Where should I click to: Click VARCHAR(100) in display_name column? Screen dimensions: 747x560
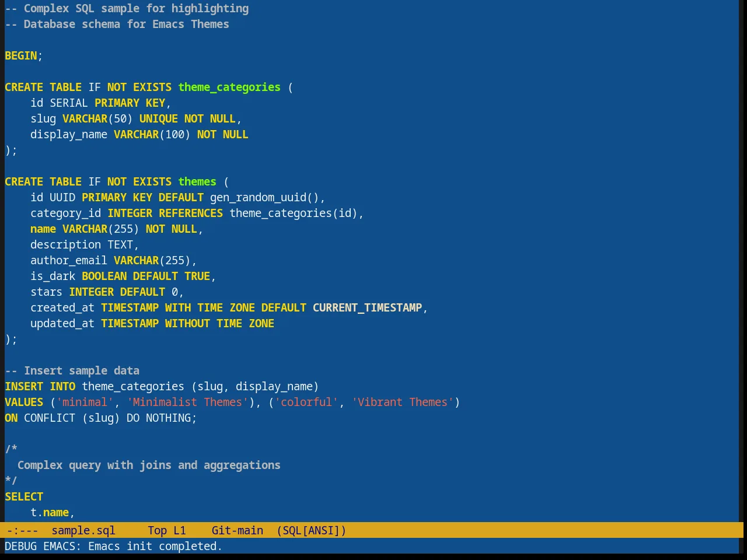152,134
